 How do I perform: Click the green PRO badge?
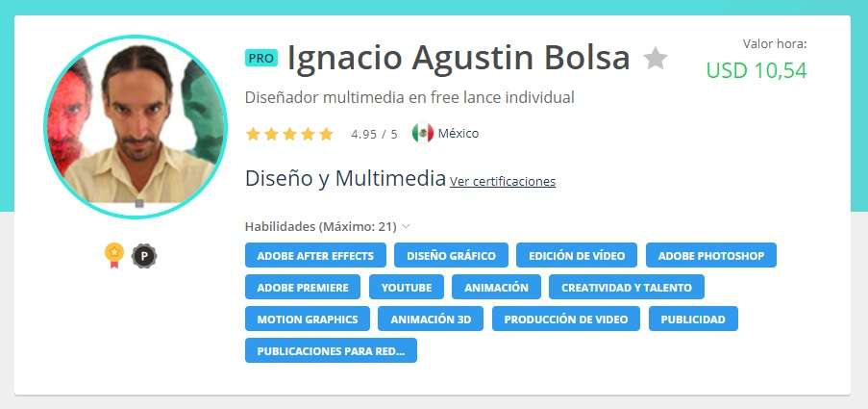click(x=260, y=58)
